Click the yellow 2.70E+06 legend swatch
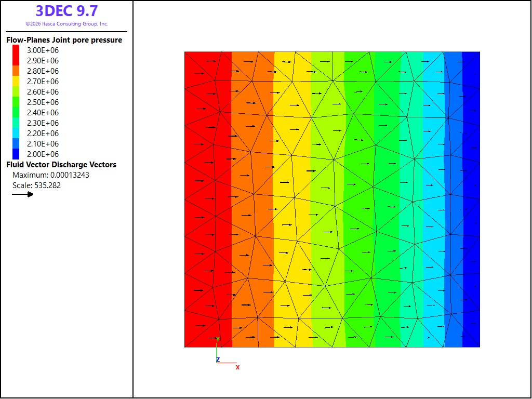Screen dimensions: 532x399 [16, 82]
